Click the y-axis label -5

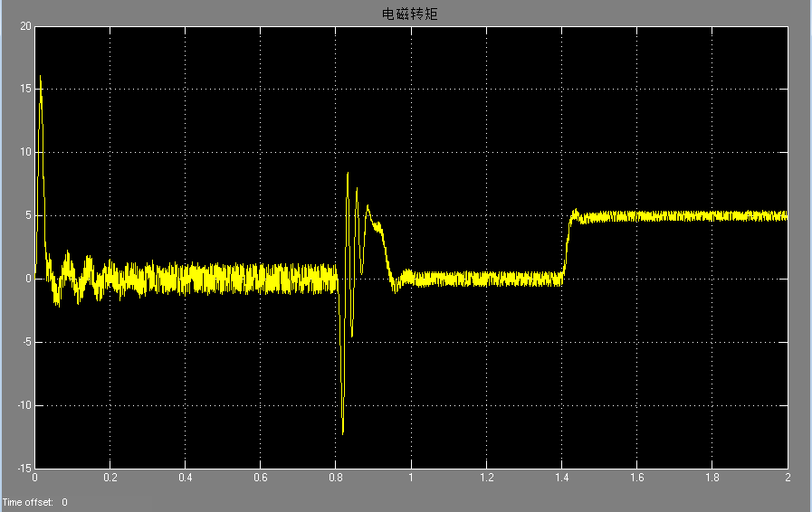coord(26,342)
